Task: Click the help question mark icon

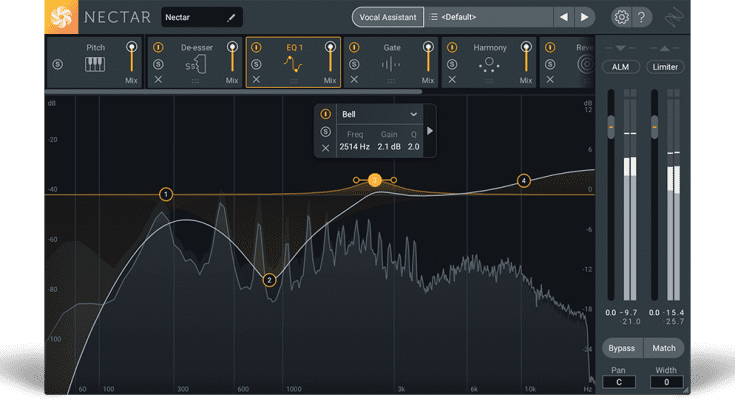Action: (643, 17)
